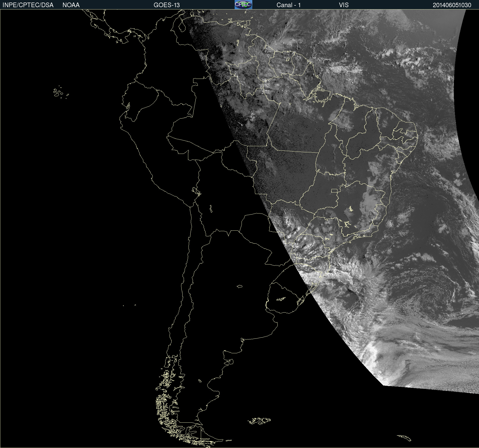The width and height of the screenshot is (479, 448).
Task: Click the CPTEC logo in the header
Action: point(243,5)
